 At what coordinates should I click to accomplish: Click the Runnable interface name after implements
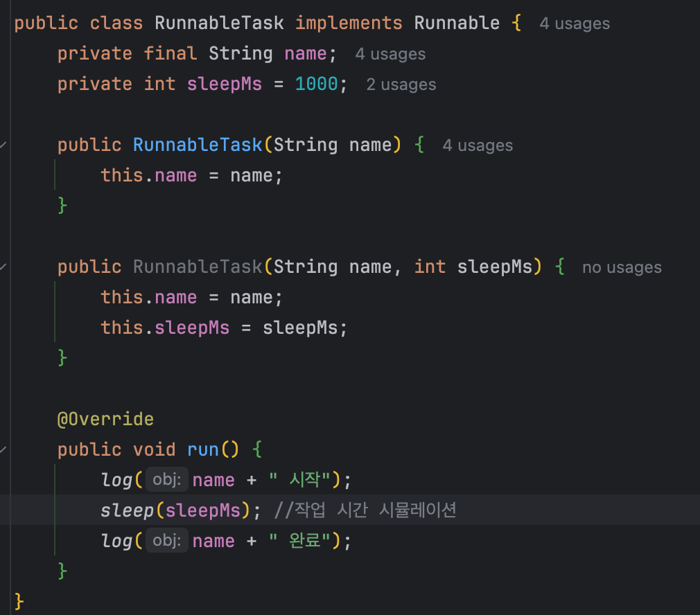[x=457, y=23]
